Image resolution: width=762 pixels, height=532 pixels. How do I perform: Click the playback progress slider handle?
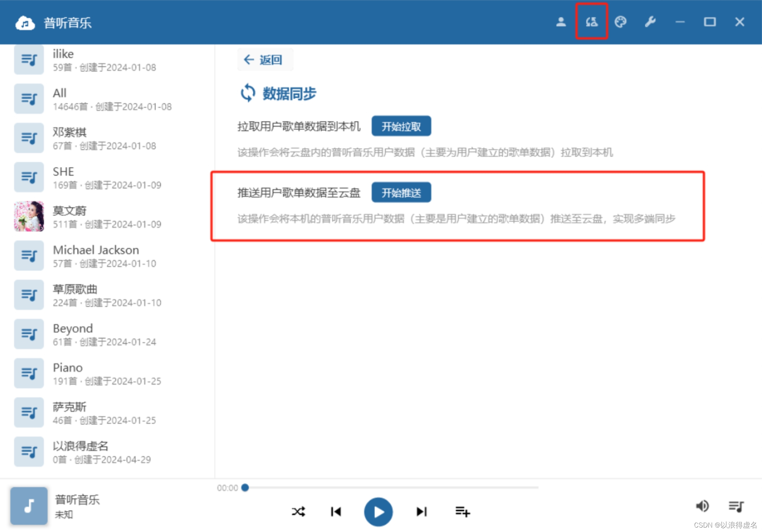(245, 488)
